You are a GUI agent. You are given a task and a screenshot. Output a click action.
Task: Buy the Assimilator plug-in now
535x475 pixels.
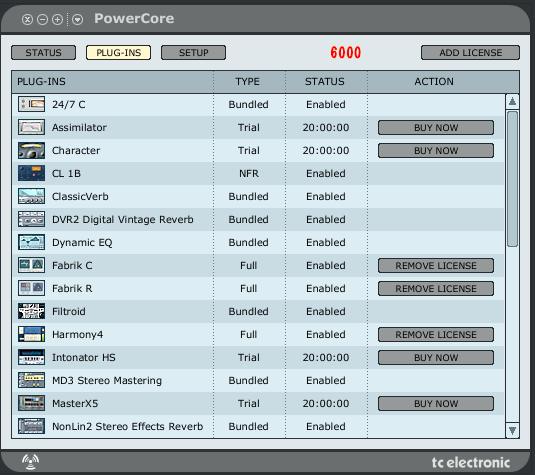436,128
